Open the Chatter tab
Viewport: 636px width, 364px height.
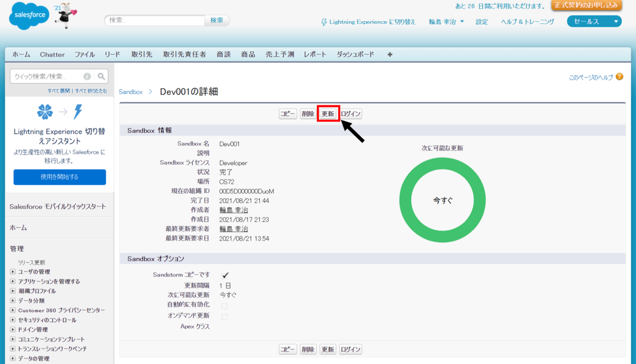point(52,55)
